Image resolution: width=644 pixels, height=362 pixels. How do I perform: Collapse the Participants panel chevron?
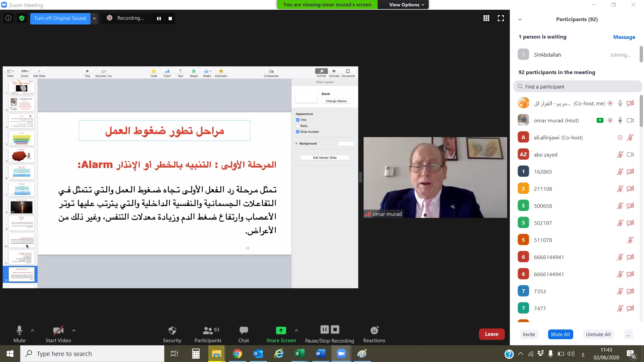coord(520,19)
